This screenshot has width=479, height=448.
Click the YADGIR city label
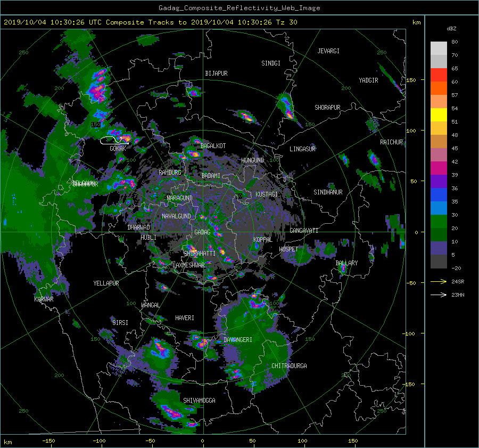click(x=368, y=80)
